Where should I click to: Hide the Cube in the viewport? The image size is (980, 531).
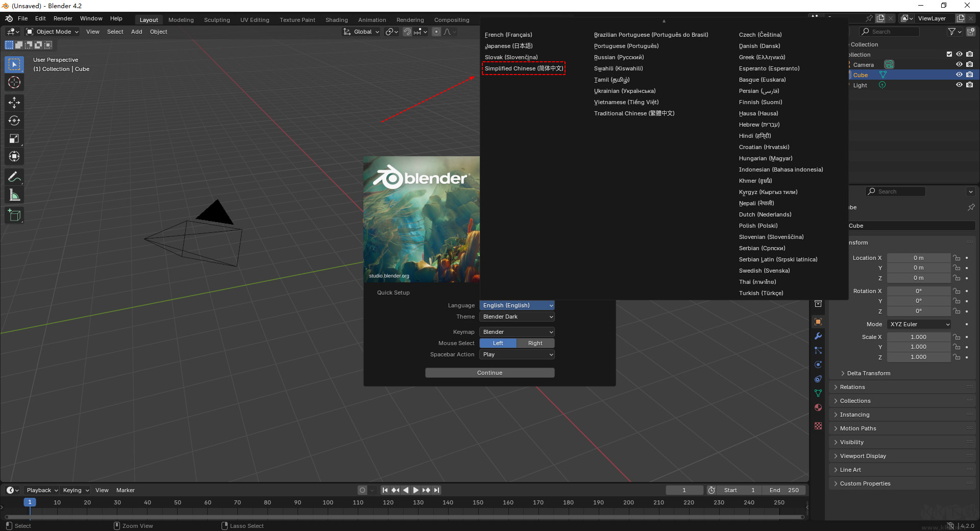pyautogui.click(x=959, y=75)
